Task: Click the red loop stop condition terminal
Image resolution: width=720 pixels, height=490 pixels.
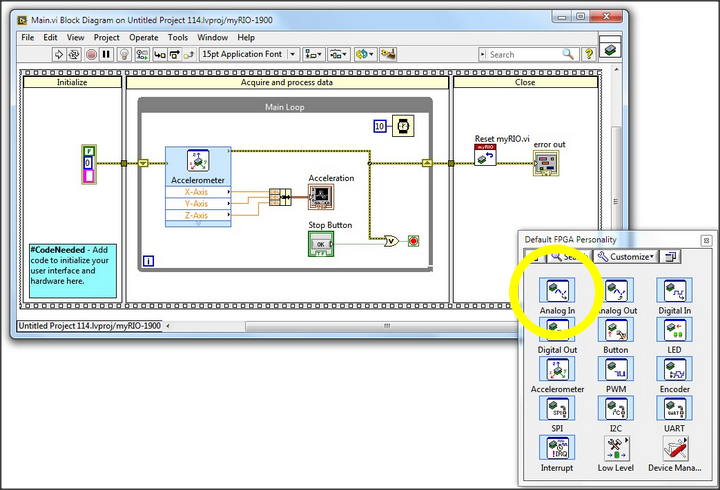Action: point(413,241)
